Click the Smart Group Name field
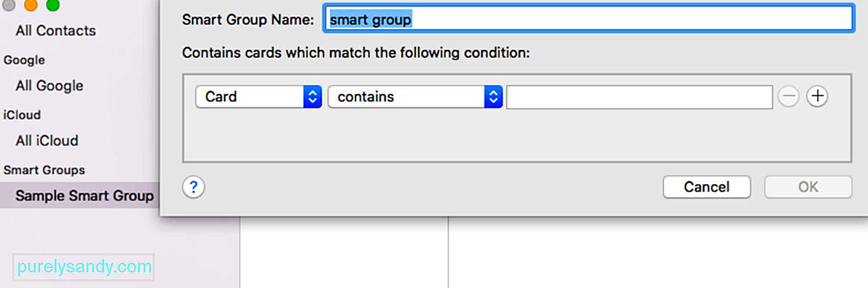This screenshot has width=868, height=288. point(588,19)
